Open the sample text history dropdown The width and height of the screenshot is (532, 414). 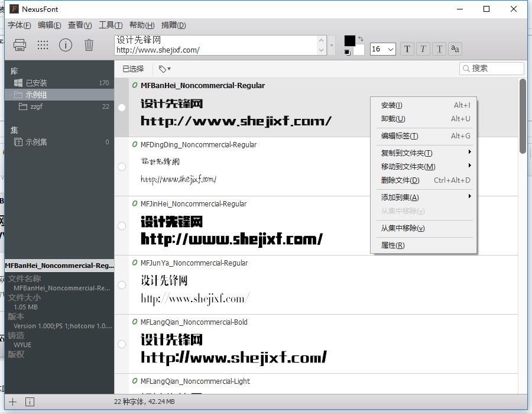click(332, 46)
